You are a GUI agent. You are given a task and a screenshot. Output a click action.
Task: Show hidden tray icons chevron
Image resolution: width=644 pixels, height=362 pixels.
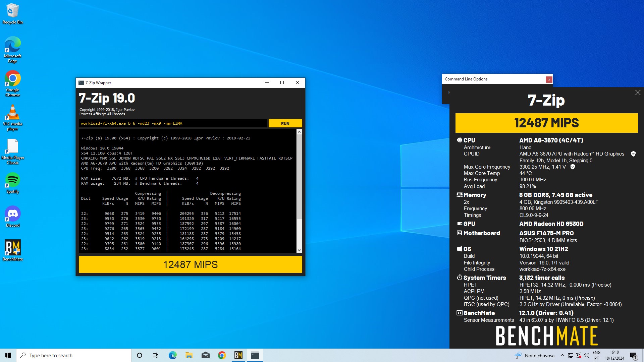coord(562,355)
